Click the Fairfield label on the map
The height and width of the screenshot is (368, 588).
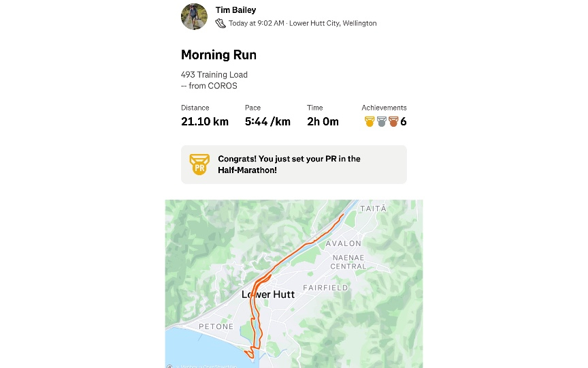(325, 288)
